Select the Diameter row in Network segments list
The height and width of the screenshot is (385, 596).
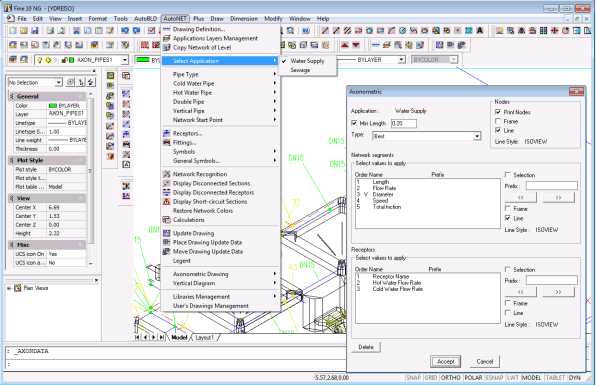(x=427, y=194)
